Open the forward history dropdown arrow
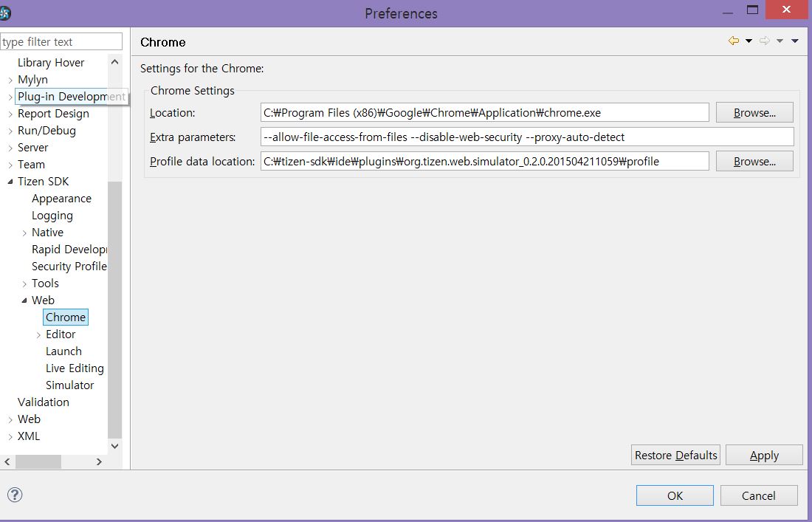This screenshot has width=812, height=522. [780, 41]
